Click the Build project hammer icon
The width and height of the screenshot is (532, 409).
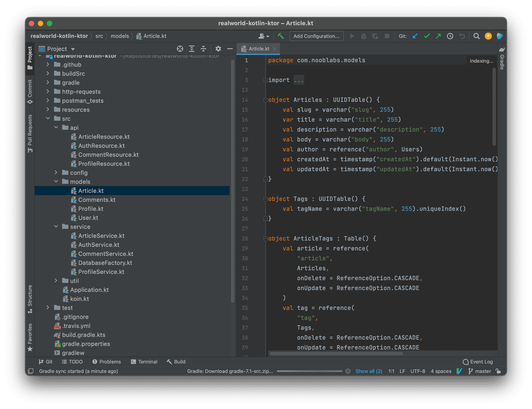[x=281, y=36]
